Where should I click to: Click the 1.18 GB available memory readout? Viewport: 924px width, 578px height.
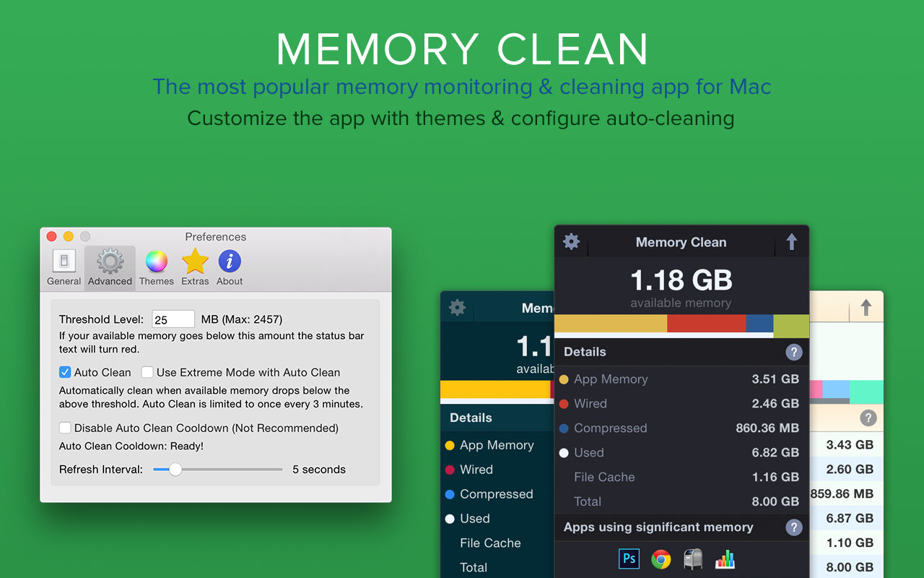coord(681,280)
